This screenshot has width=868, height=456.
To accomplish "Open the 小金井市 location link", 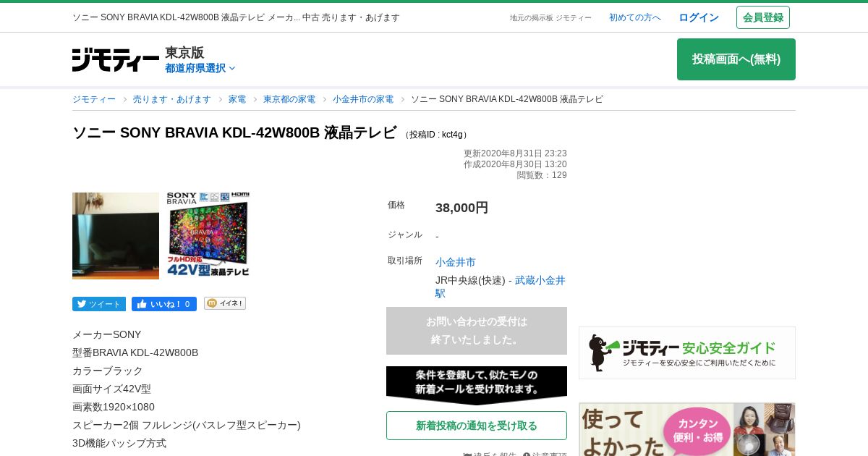I will [456, 262].
